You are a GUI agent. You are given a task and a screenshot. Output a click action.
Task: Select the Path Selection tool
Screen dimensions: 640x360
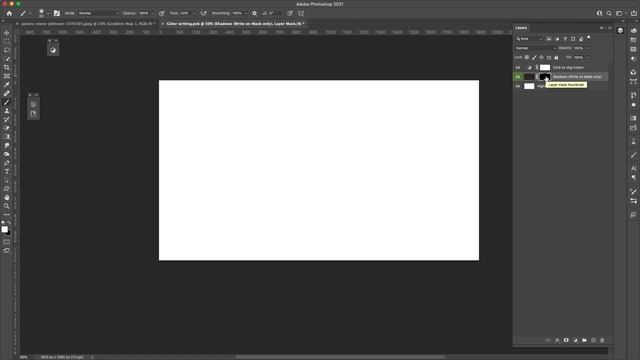(7, 180)
